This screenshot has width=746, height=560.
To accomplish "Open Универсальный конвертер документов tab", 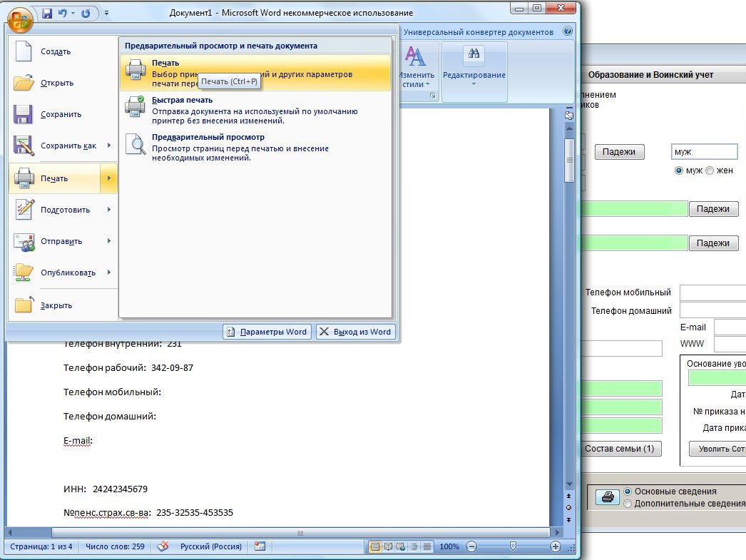I will [x=478, y=32].
